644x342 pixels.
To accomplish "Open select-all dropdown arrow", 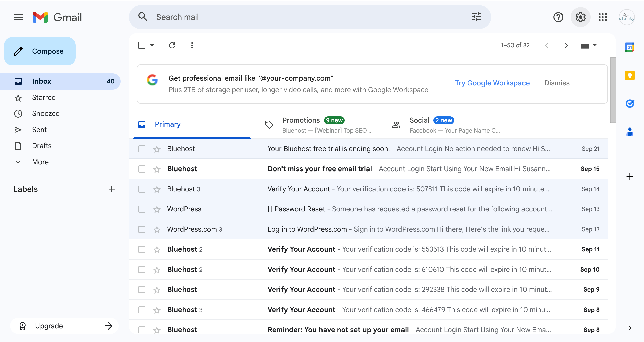I will (x=152, y=45).
